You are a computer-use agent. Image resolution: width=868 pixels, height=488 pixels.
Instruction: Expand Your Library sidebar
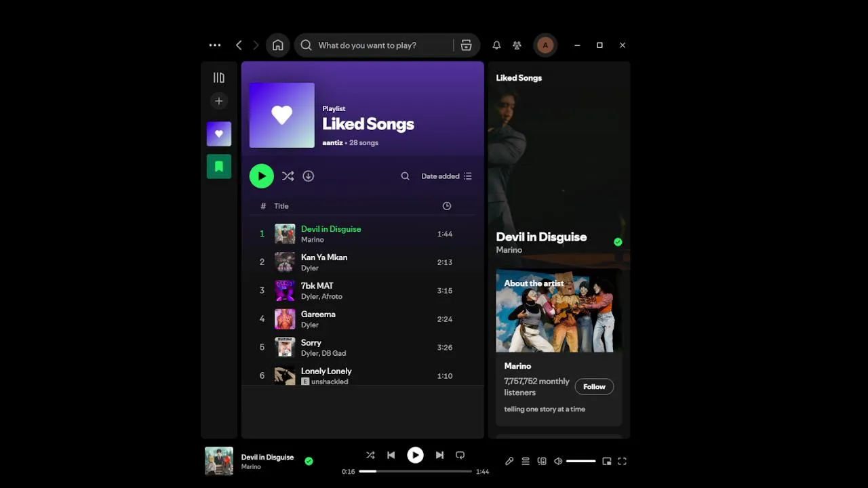tap(219, 78)
